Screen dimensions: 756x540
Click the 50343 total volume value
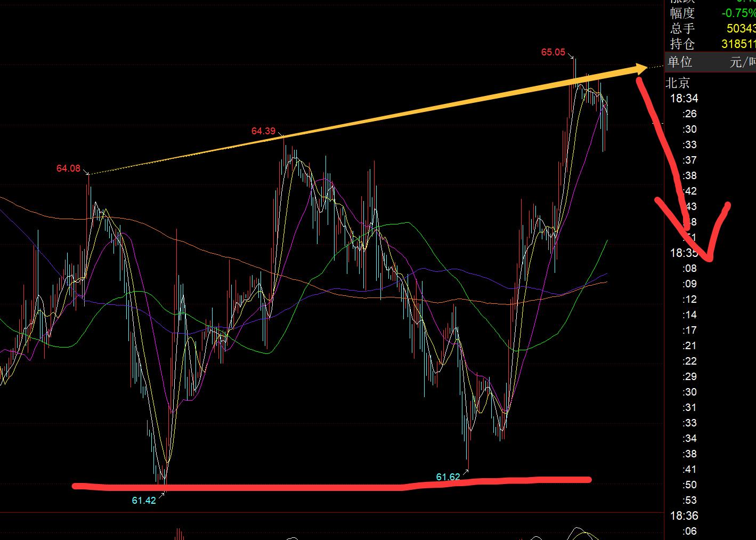741,28
